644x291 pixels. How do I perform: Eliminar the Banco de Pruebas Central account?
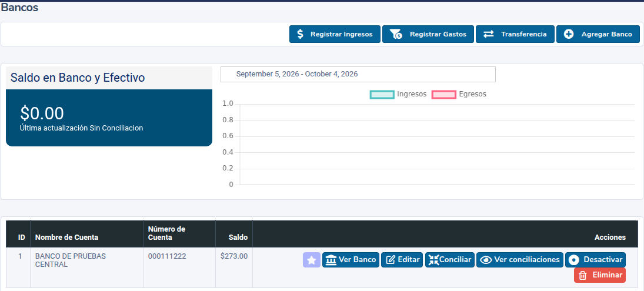[x=600, y=275]
